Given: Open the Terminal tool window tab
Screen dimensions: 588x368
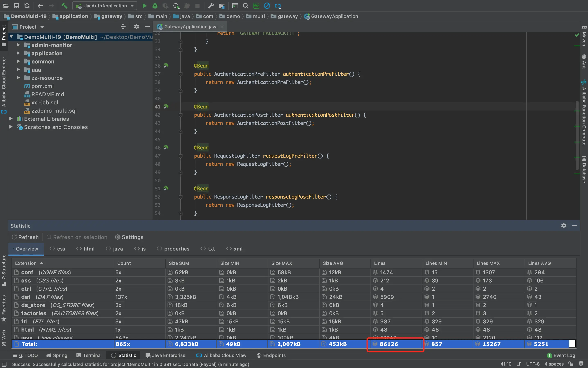Looking at the screenshot, I should [89, 355].
